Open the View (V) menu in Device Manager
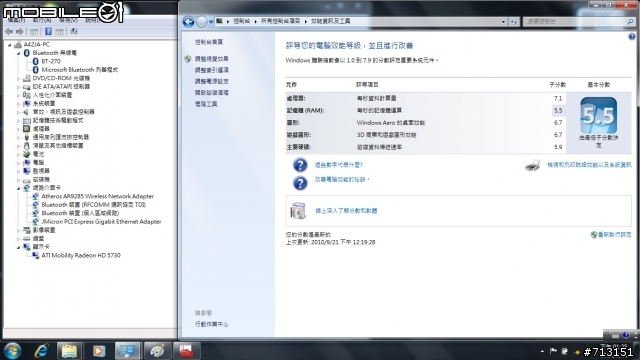 68,20
